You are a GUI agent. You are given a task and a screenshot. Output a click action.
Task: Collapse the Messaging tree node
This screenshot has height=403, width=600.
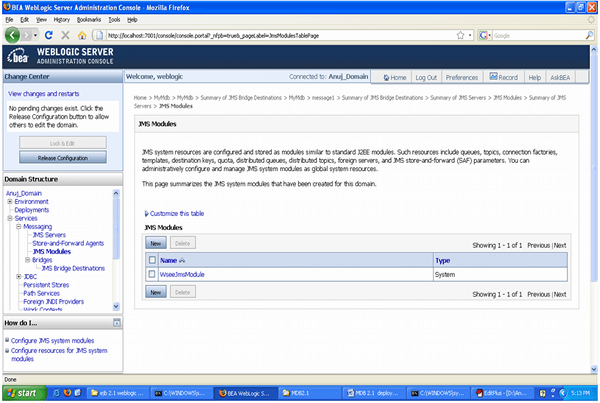tap(19, 226)
